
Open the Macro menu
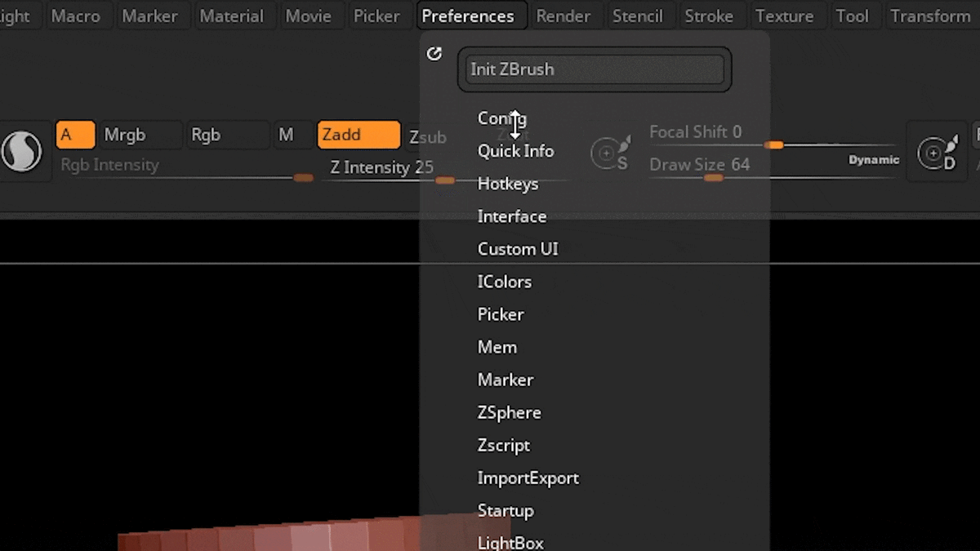click(x=75, y=16)
